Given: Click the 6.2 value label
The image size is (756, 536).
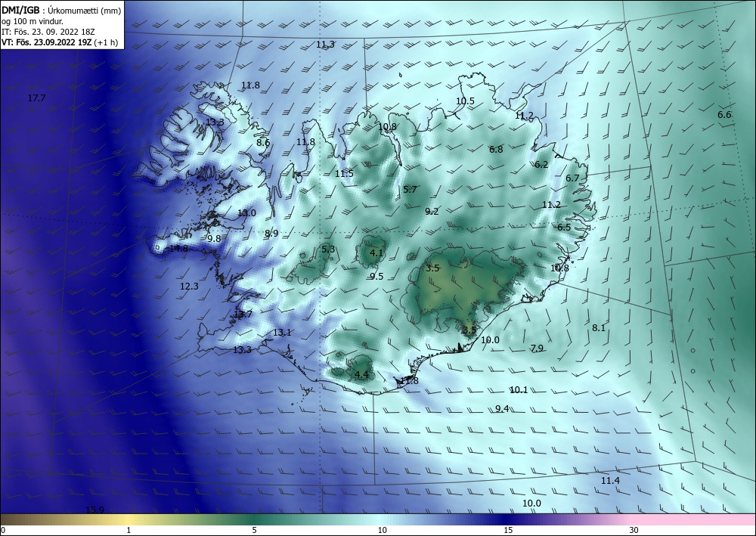Looking at the screenshot, I should click(x=541, y=164).
